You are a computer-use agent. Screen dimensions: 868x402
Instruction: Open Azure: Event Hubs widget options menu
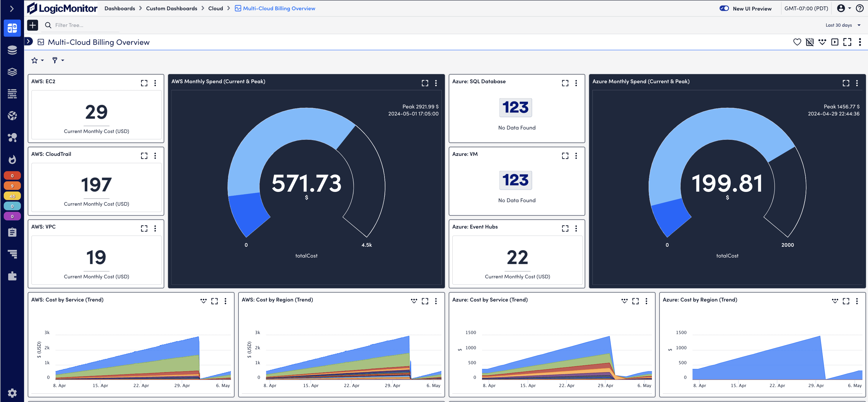pyautogui.click(x=576, y=228)
